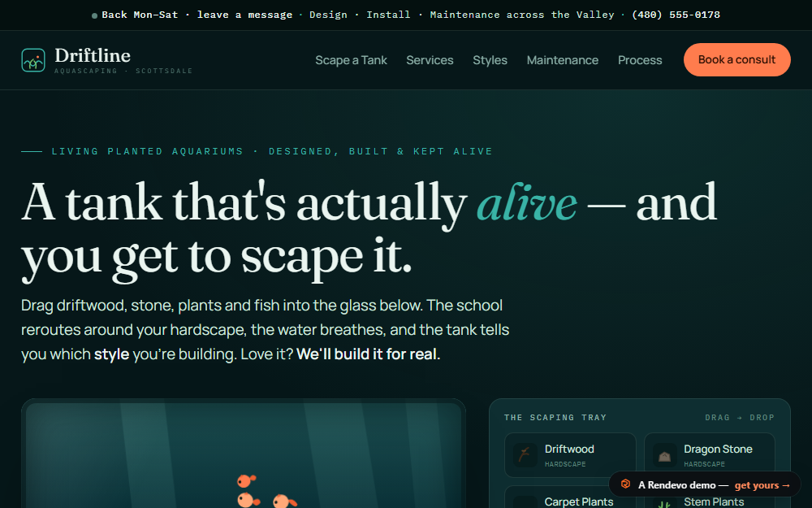This screenshot has width=812, height=508.
Task: Open the Styles nav item
Action: pyautogui.click(x=490, y=60)
